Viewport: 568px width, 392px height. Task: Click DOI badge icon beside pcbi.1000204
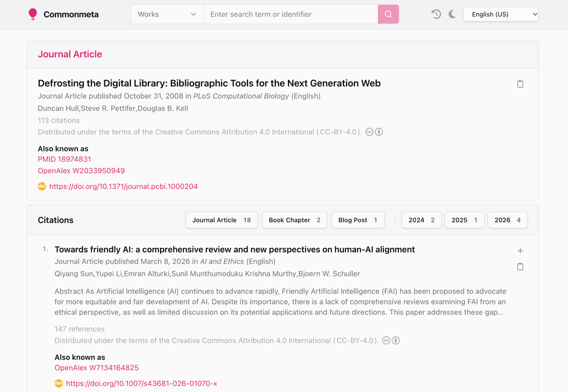(42, 186)
